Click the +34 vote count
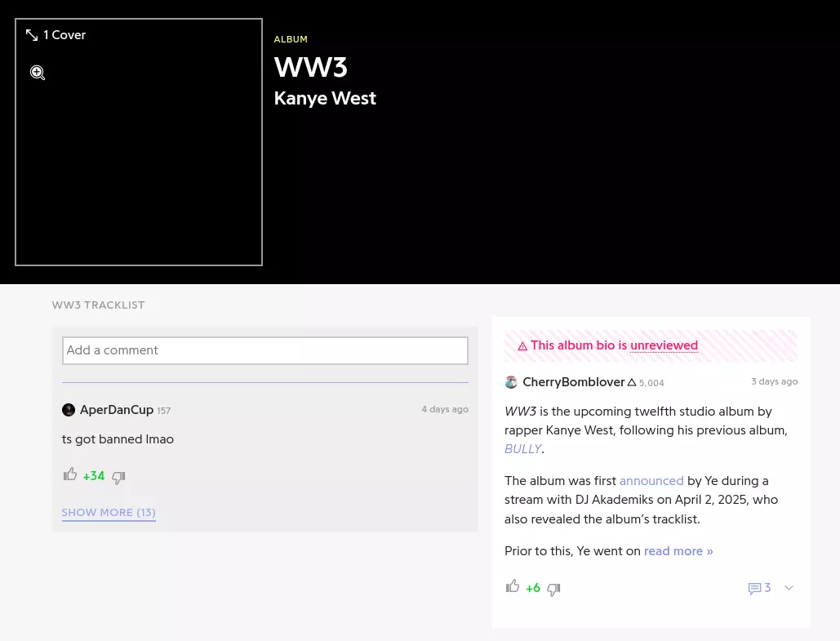840x641 pixels. (x=94, y=476)
